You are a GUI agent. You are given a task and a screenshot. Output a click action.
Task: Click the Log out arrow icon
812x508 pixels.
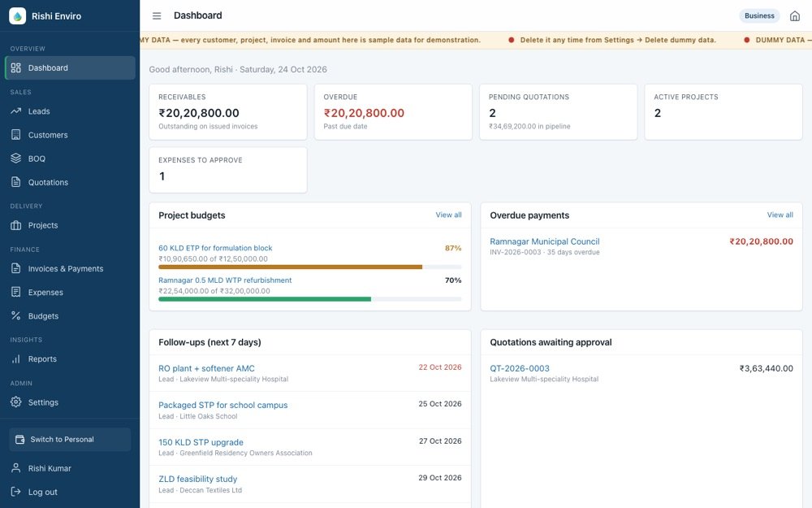[16, 492]
